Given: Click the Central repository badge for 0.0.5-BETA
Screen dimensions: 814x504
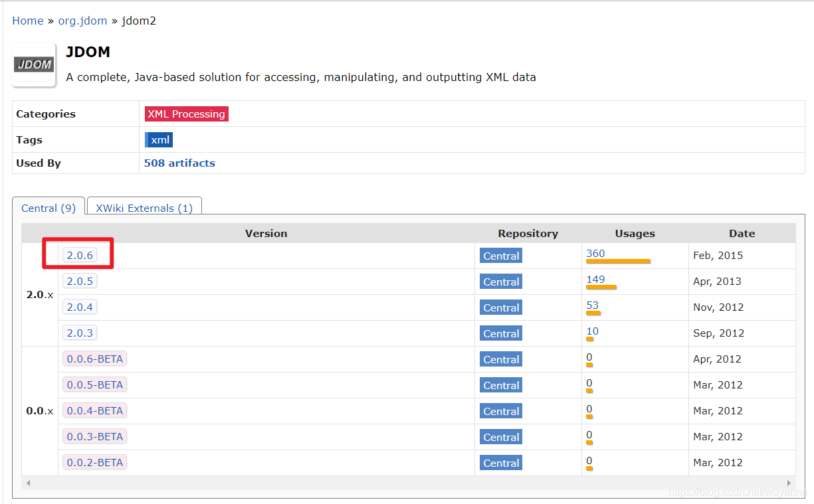Looking at the screenshot, I should (x=501, y=385).
